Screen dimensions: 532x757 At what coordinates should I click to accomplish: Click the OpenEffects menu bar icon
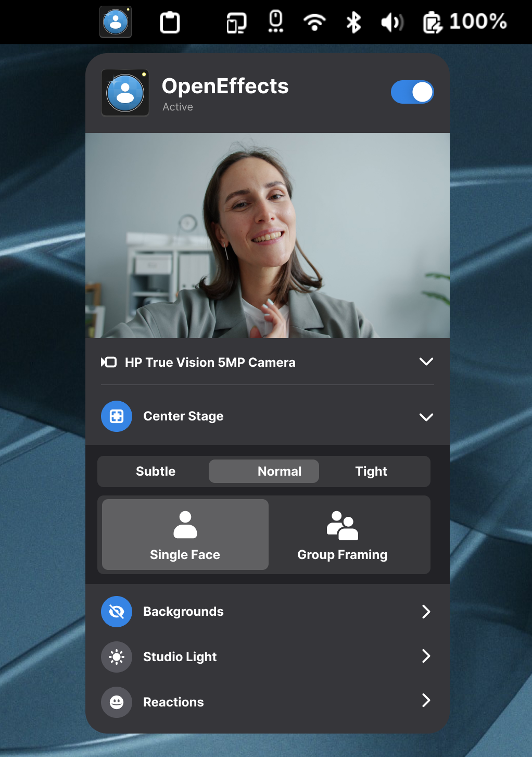click(116, 22)
